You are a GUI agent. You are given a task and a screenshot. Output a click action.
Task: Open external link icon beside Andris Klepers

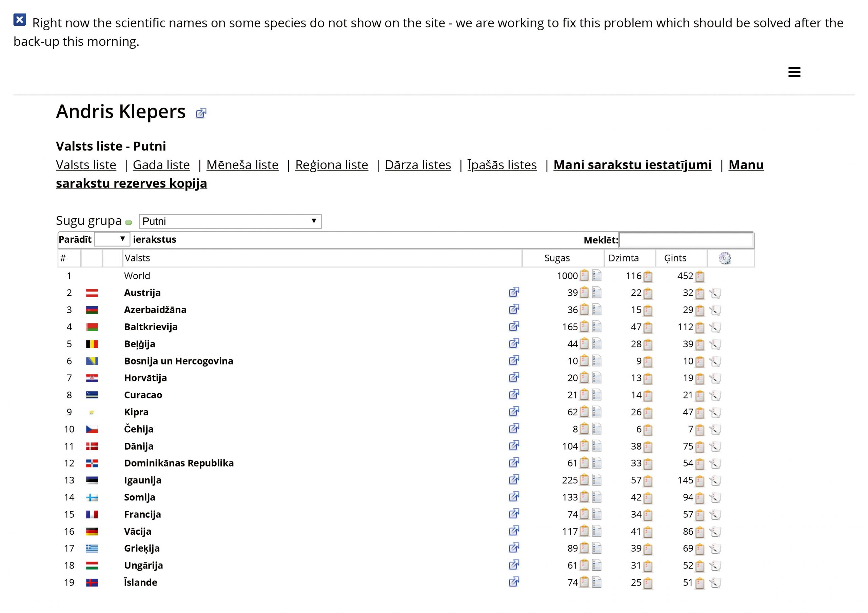click(x=201, y=113)
